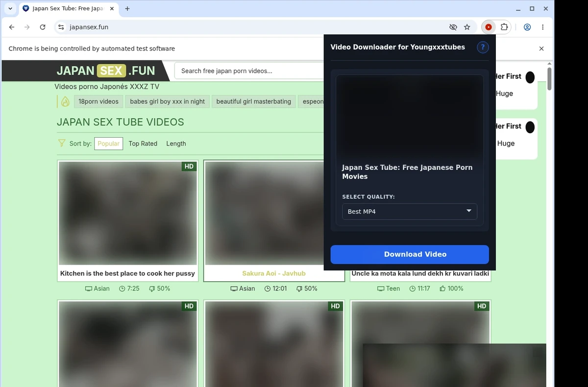The height and width of the screenshot is (387, 588).
Task: Sort videos by Popular
Action: 108,144
